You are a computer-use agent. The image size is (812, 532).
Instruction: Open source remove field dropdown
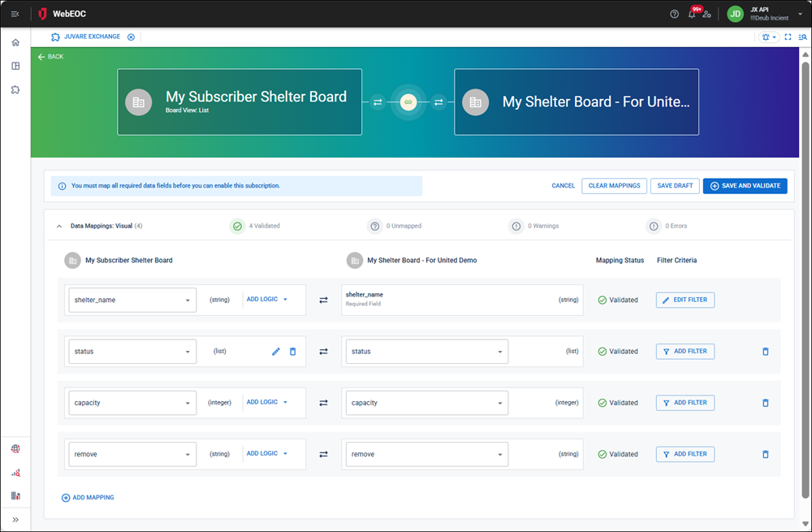[132, 454]
